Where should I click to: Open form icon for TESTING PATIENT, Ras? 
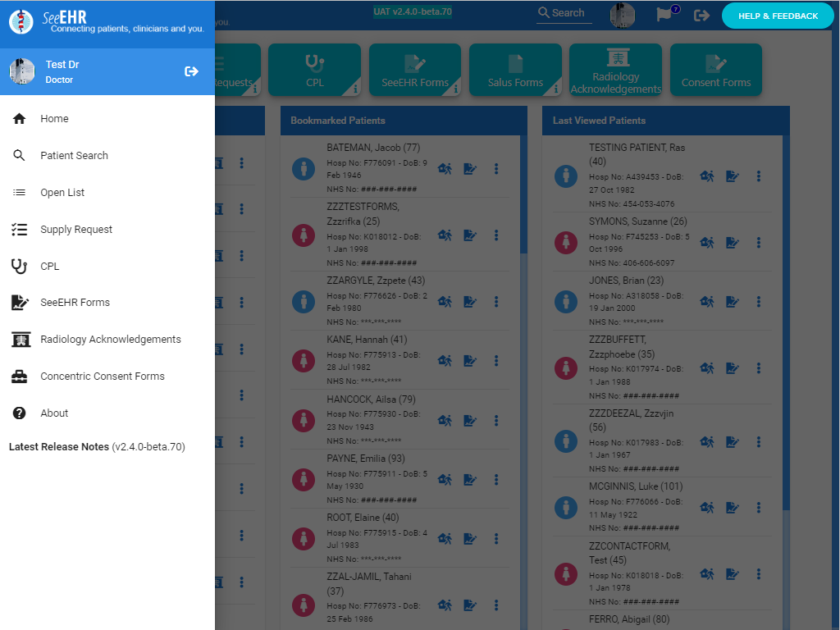[x=733, y=176]
